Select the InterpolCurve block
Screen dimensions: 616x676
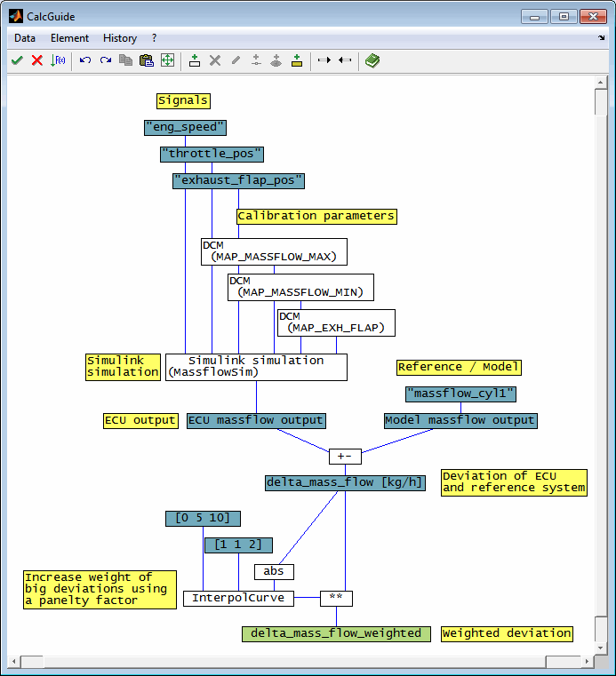[x=238, y=599]
